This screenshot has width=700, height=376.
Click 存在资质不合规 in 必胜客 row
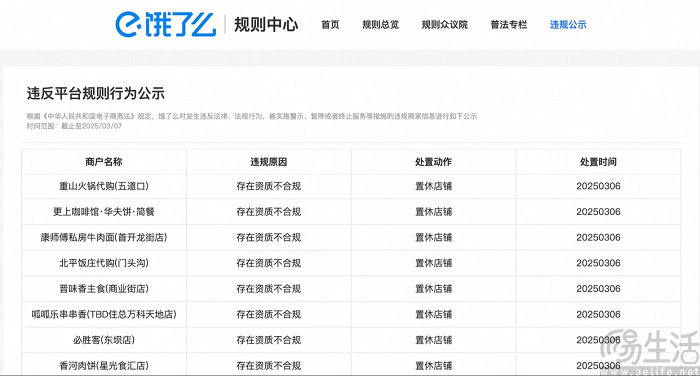pyautogui.click(x=268, y=340)
